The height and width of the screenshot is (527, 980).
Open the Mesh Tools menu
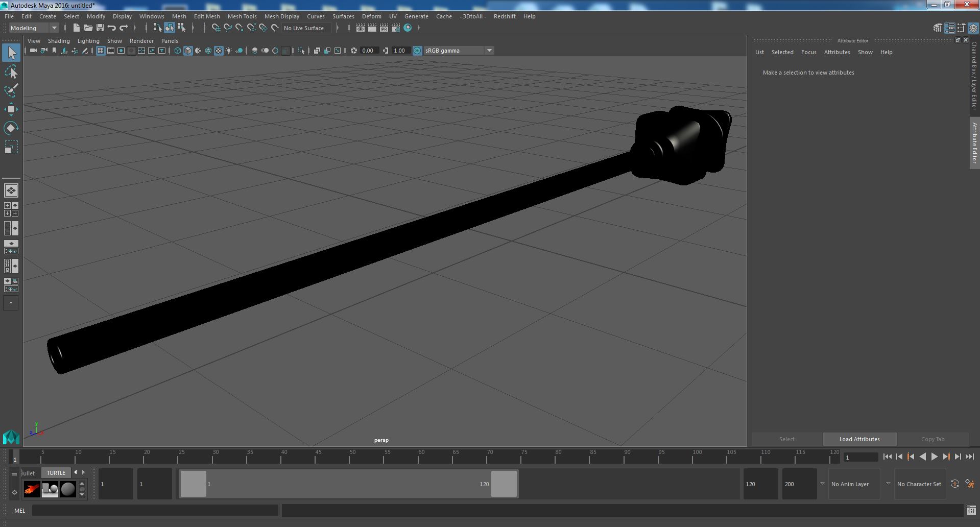(x=242, y=16)
